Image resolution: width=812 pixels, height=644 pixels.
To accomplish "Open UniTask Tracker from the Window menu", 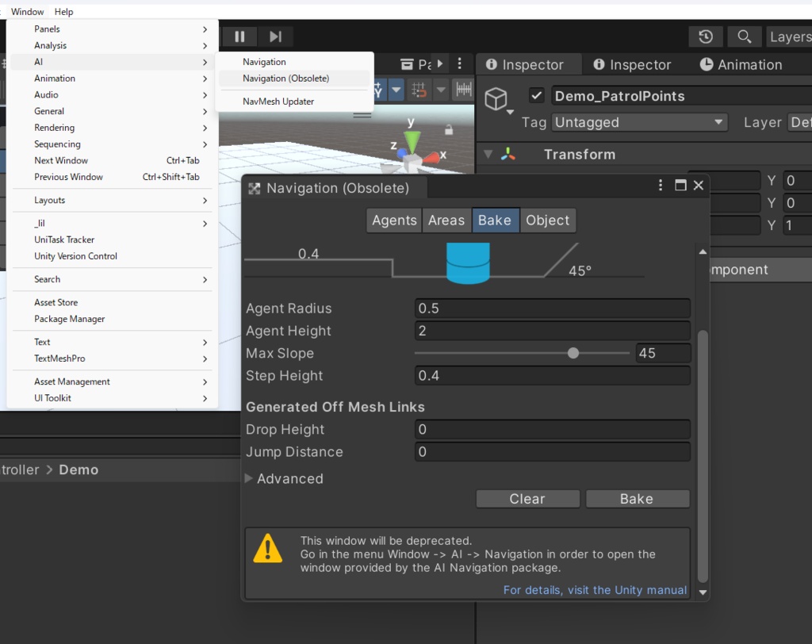I will point(112,240).
